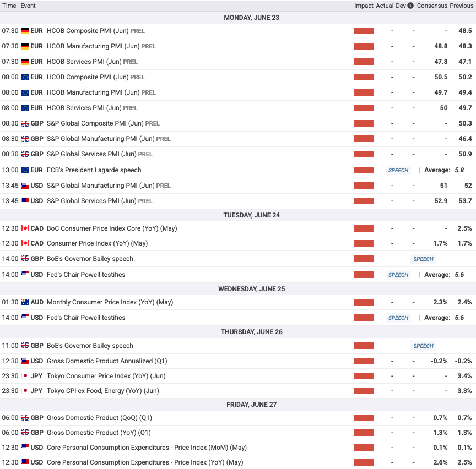Click consensus 48.8 for German Manufacturing PMI
Viewport: 476px width, 469px height.
click(x=441, y=46)
